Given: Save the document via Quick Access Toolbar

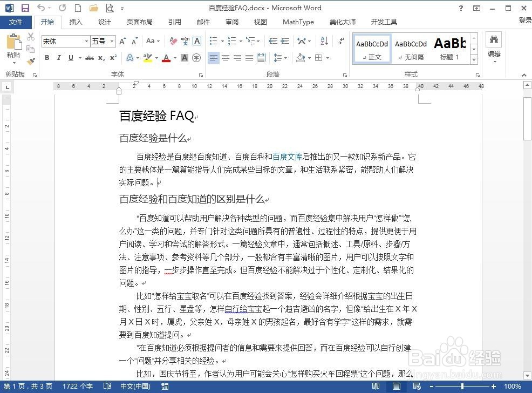Looking at the screenshot, I should (x=25, y=8).
